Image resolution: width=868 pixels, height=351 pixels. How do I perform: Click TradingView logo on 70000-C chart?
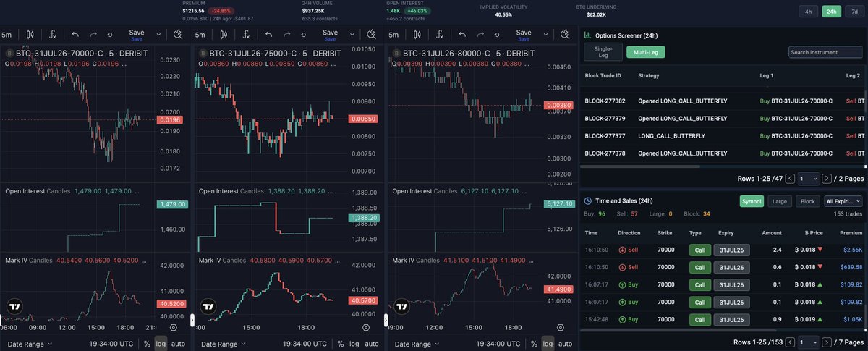[x=14, y=306]
